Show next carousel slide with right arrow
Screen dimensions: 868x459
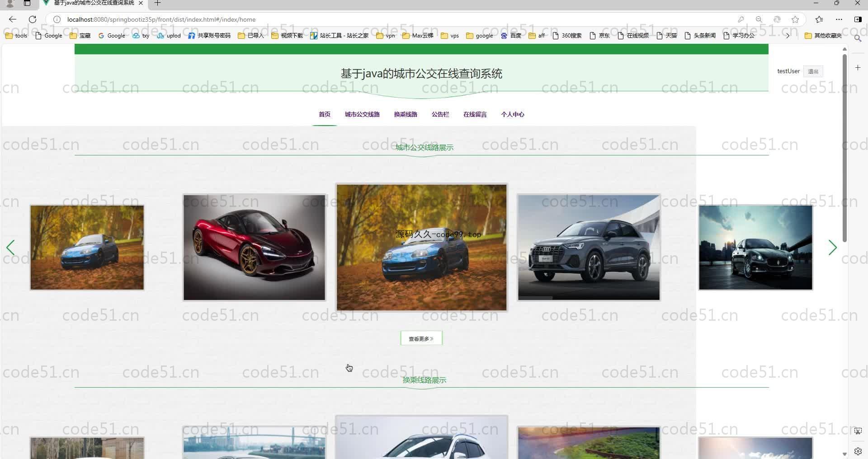pyautogui.click(x=832, y=248)
